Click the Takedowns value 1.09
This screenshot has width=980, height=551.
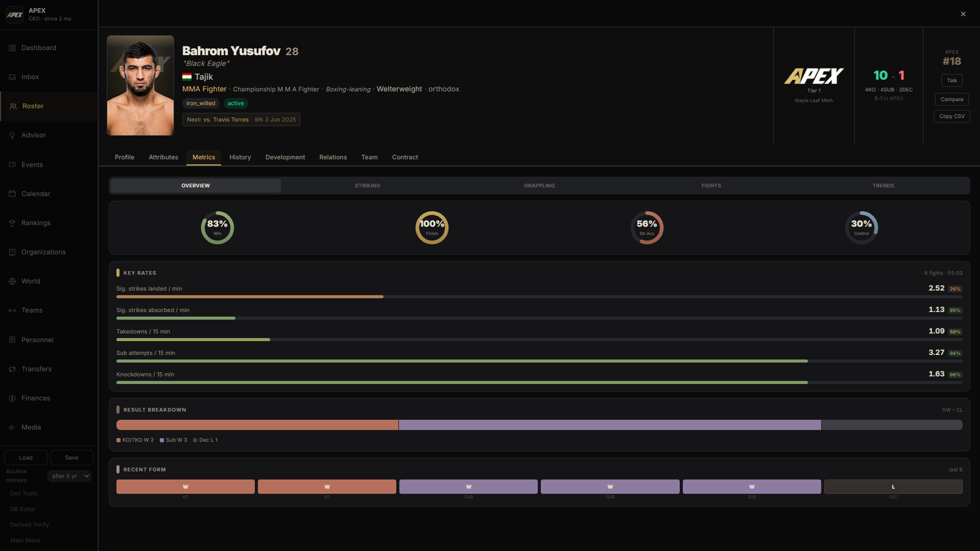937,331
